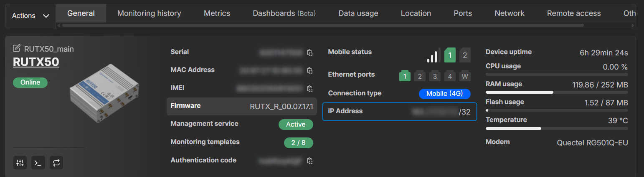Open the Monitoring templates 2 / 8 badge
Viewport: 644px width, 177px height.
[x=298, y=143]
